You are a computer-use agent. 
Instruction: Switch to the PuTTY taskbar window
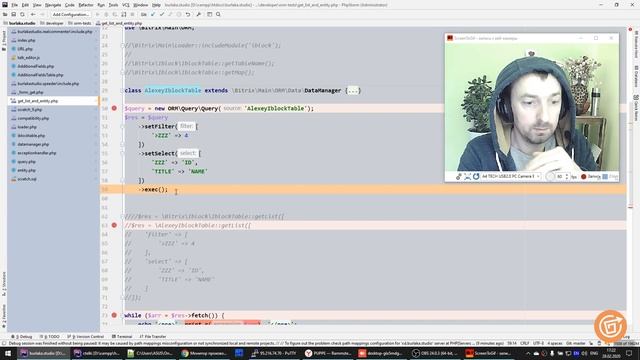(x=275, y=353)
